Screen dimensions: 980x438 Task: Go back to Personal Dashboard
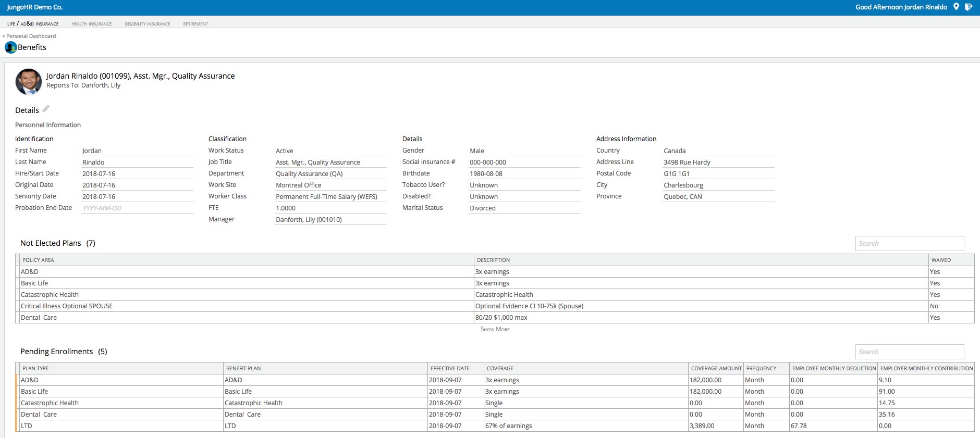(x=29, y=36)
